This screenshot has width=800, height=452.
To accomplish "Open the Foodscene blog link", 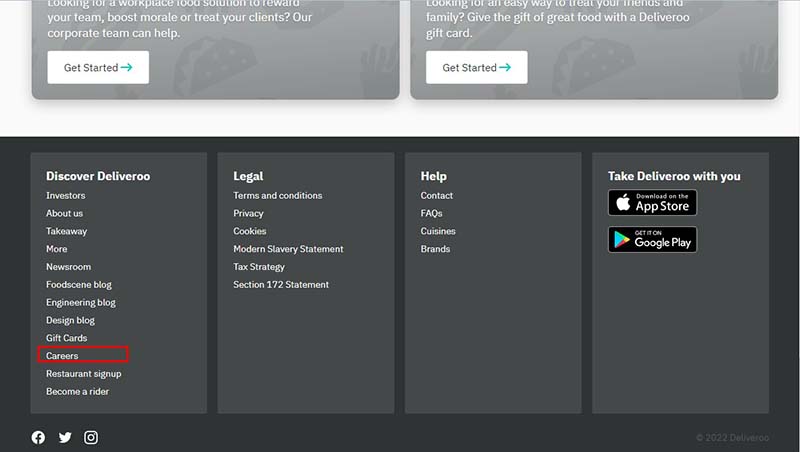I will (x=79, y=285).
